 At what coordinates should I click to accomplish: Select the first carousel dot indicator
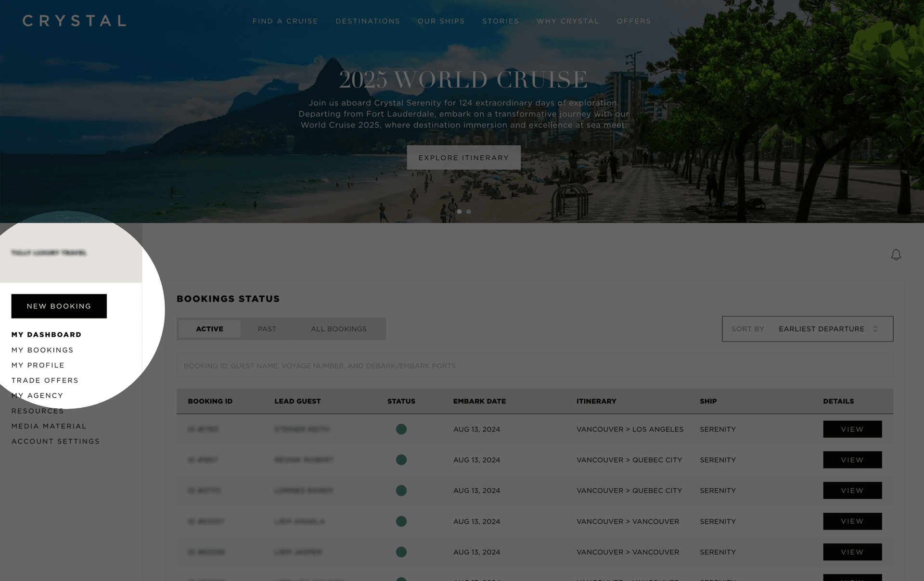(x=459, y=212)
